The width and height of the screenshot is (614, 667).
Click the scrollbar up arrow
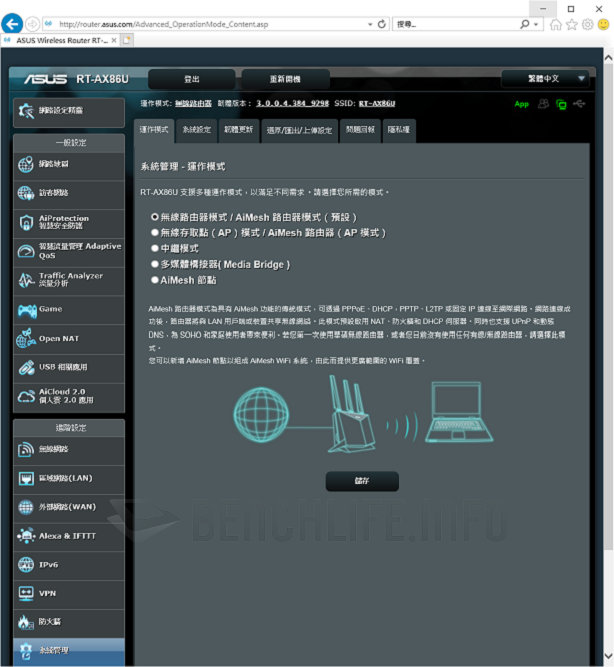click(x=608, y=58)
